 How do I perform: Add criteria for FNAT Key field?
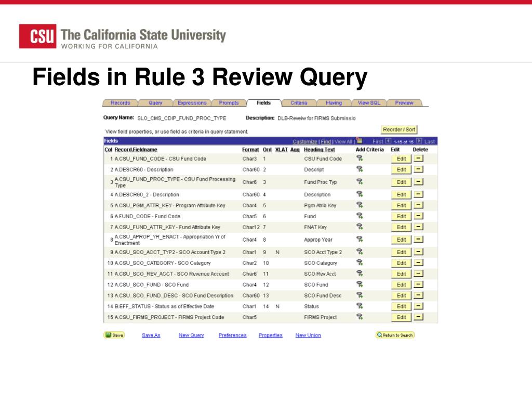360,227
